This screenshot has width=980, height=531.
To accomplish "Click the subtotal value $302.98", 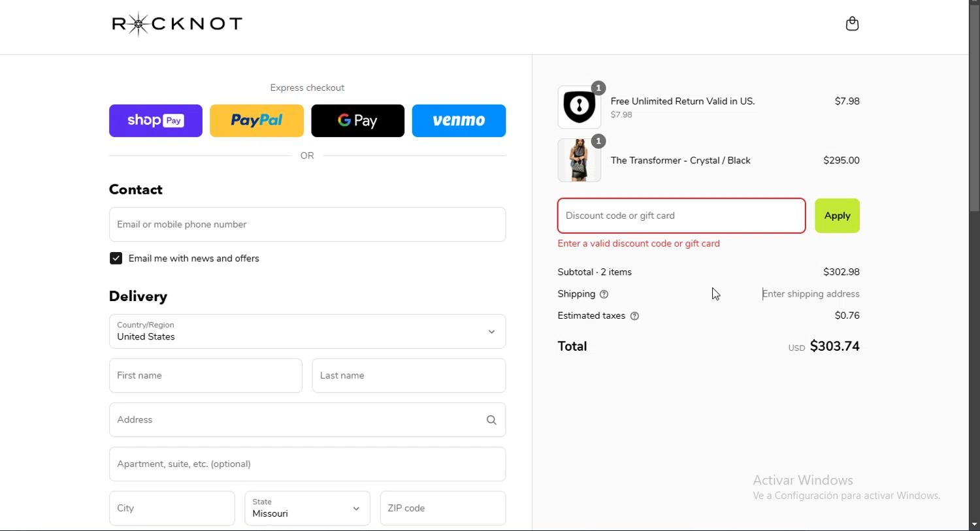I will point(841,272).
